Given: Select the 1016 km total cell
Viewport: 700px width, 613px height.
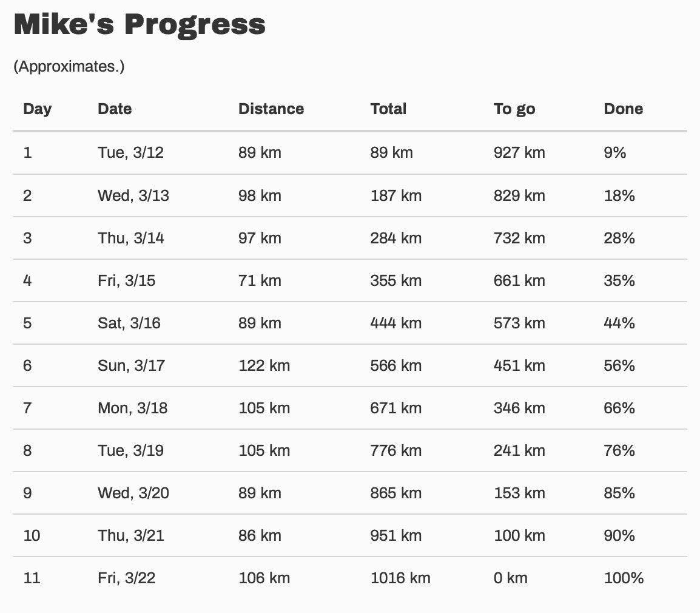Looking at the screenshot, I should point(400,578).
